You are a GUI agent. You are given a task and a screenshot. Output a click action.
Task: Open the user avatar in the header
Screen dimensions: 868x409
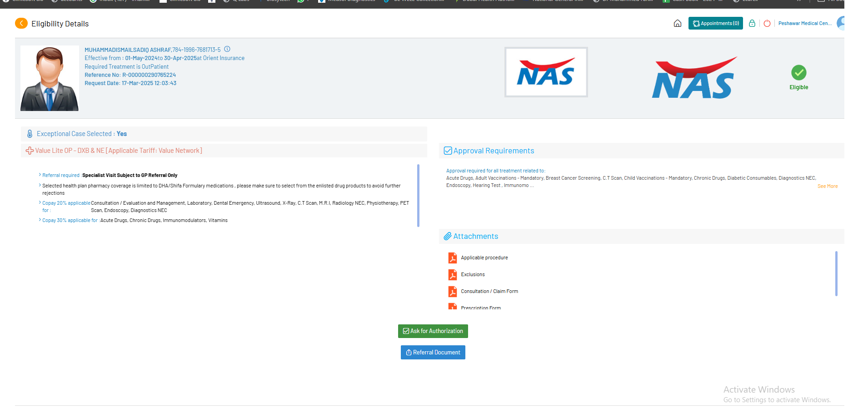tap(841, 23)
